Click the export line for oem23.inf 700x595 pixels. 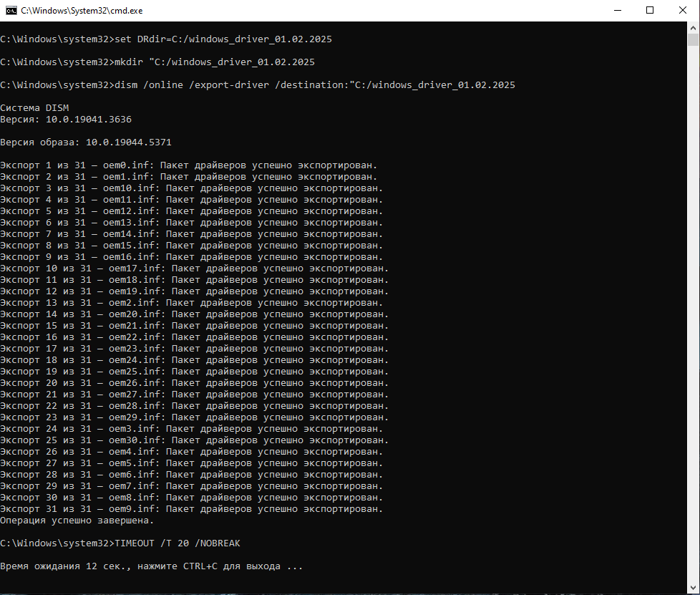195,349
